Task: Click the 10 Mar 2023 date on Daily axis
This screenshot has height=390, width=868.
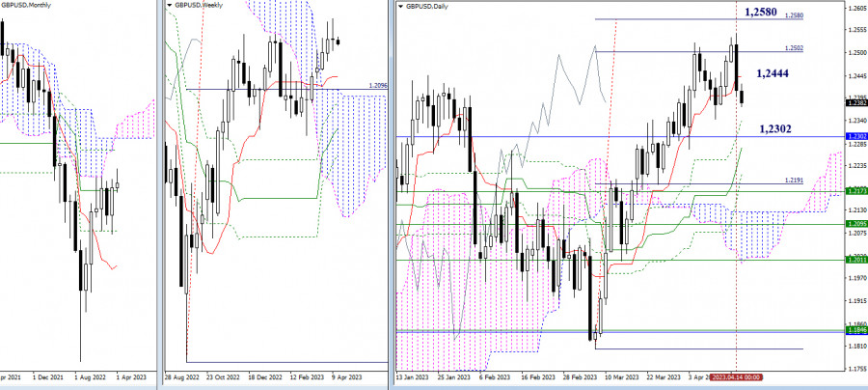Action: pos(624,377)
